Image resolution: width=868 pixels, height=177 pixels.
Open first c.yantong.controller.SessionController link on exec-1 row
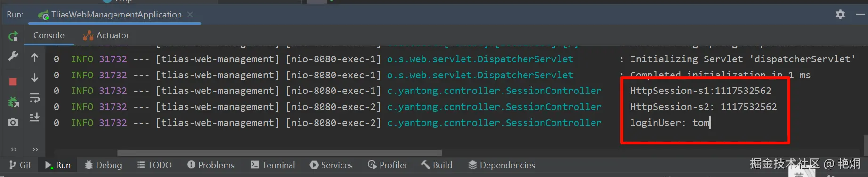tap(494, 91)
